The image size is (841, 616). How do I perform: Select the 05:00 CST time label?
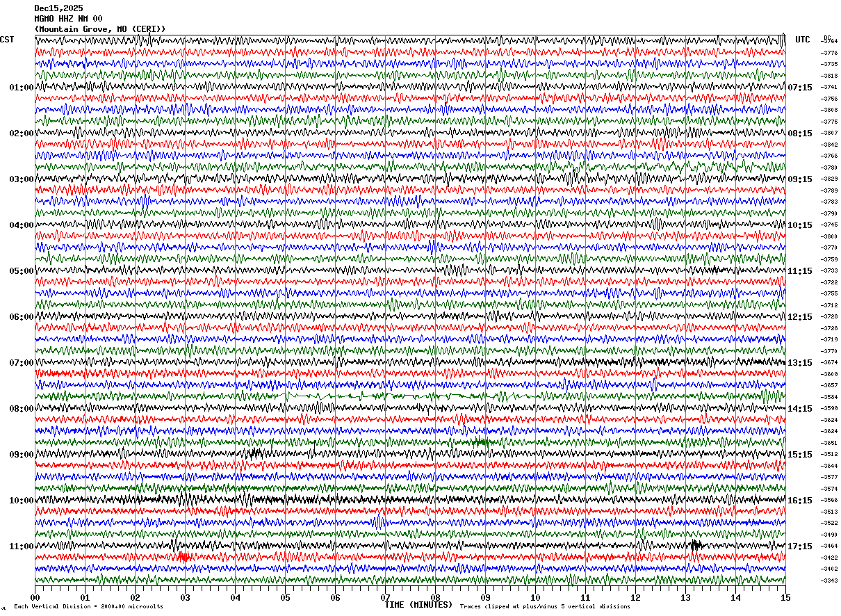click(22, 271)
